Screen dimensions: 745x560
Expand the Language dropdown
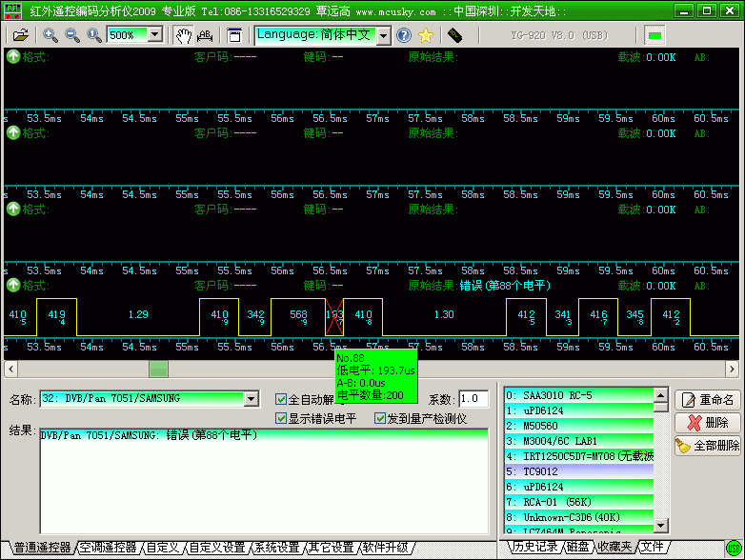383,35
